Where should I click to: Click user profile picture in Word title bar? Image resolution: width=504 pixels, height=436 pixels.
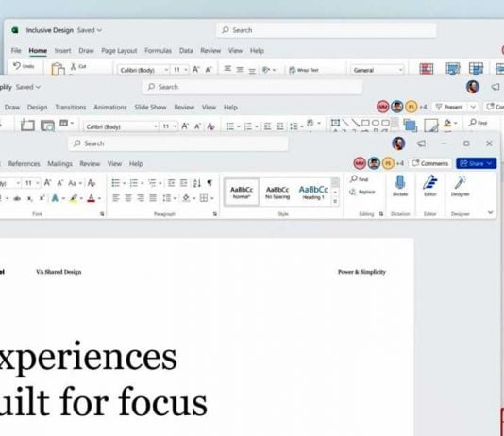click(398, 143)
